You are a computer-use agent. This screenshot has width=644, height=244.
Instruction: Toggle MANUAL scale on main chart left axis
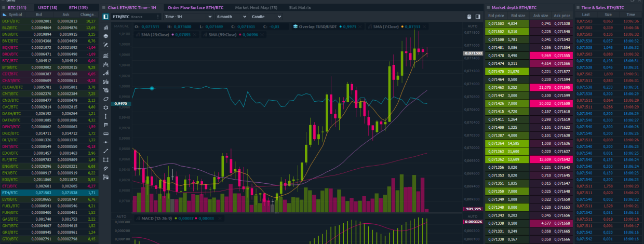click(121, 26)
